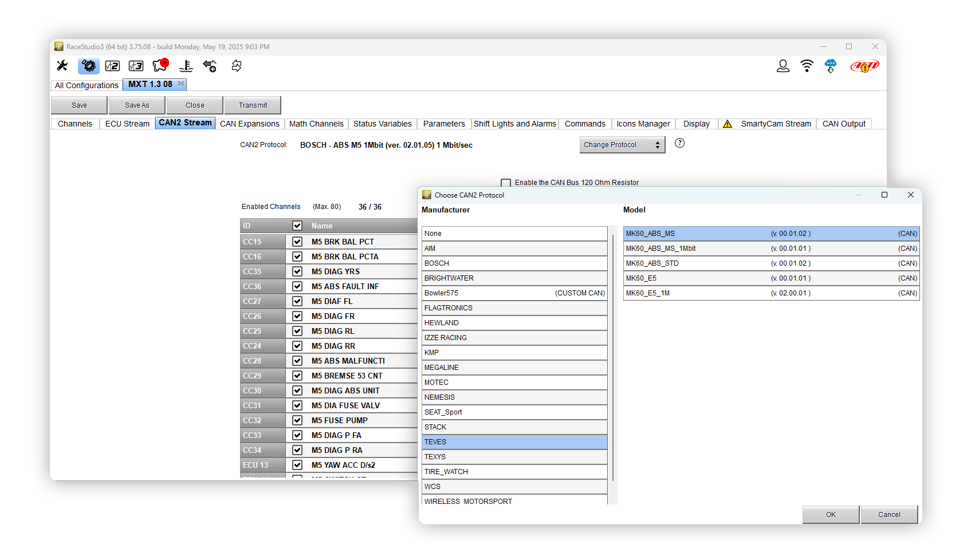
Task: Select MK60_E5 model row
Action: coord(772,278)
